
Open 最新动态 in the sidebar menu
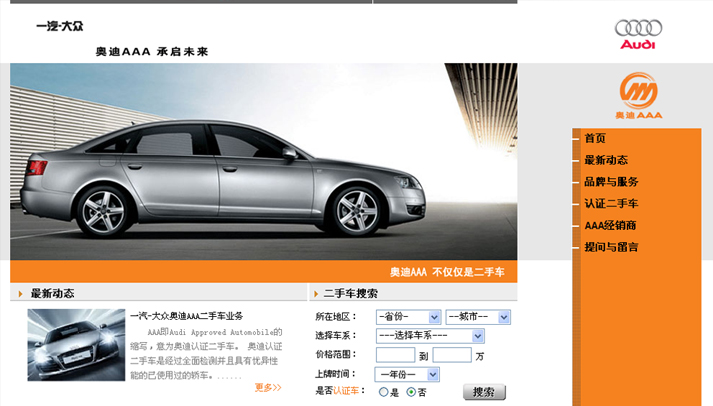[x=606, y=160]
